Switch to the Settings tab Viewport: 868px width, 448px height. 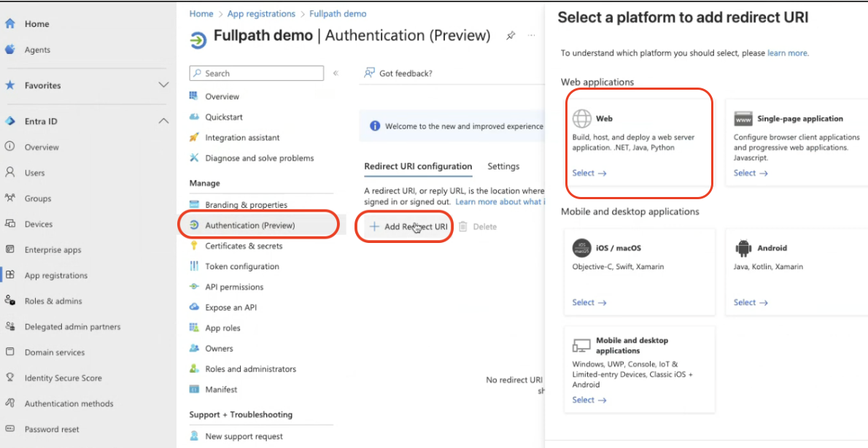503,166
